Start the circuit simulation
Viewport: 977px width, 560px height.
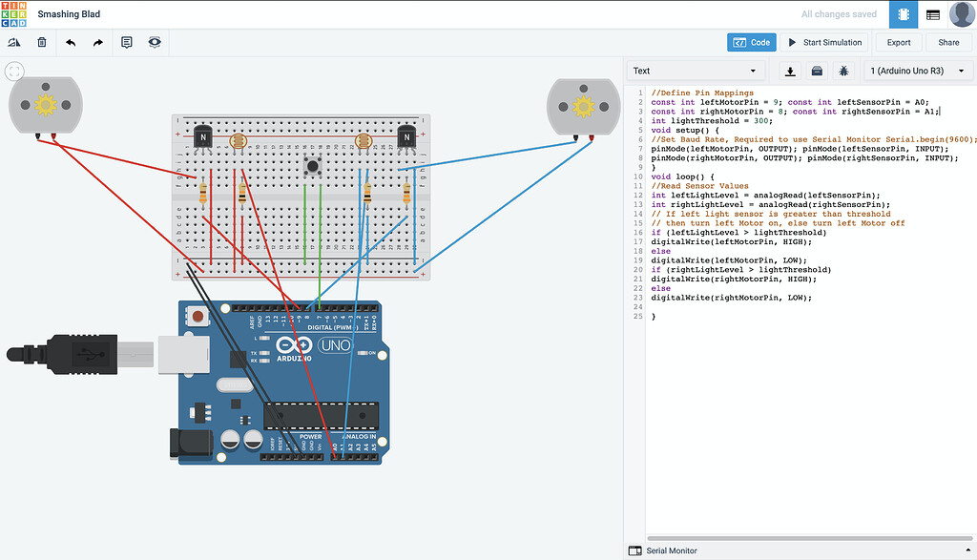[824, 42]
